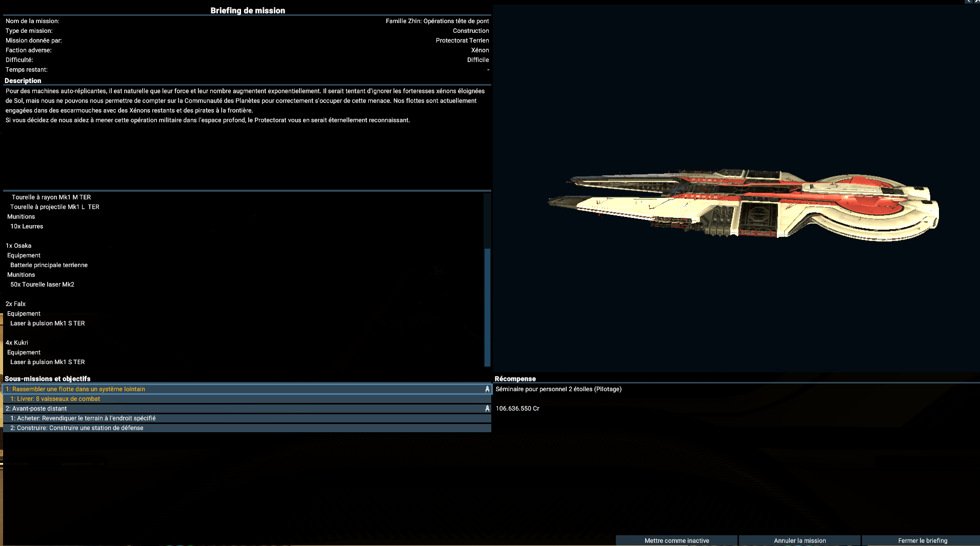Screen dimensions: 980x546
Task: Click 'Laser à pulsion Mk1 S TER' under Kukri
Action: point(47,362)
